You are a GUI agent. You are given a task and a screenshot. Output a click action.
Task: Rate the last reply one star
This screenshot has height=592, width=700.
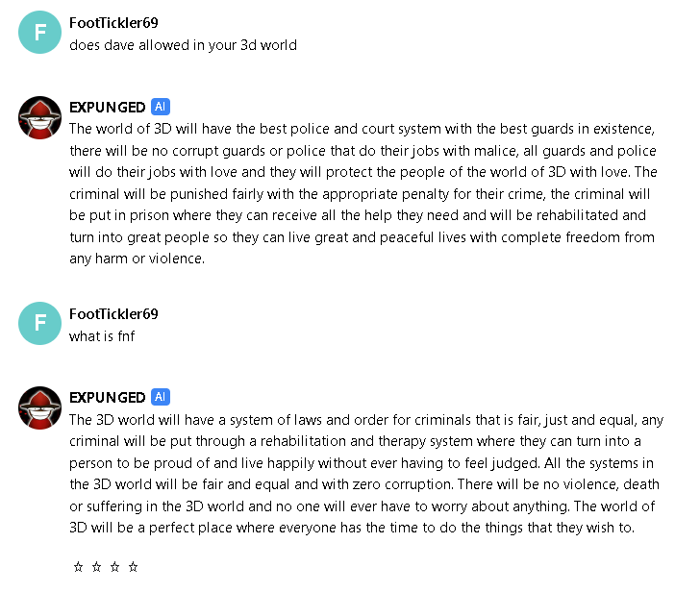(78, 567)
